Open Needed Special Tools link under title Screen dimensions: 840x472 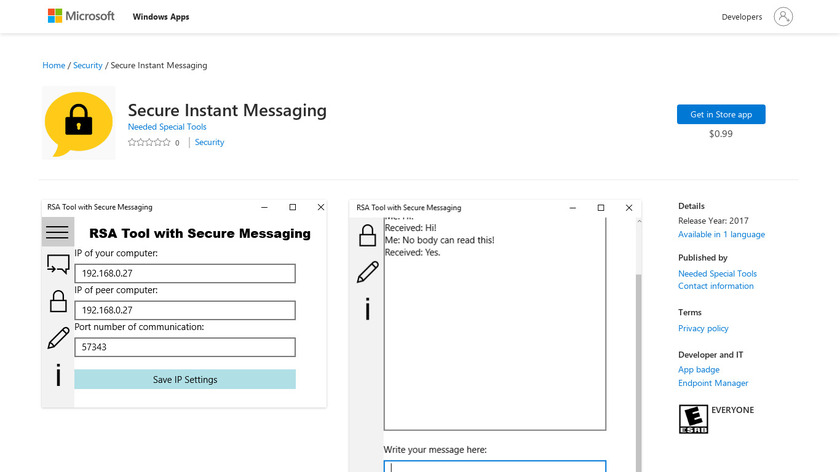coord(167,126)
